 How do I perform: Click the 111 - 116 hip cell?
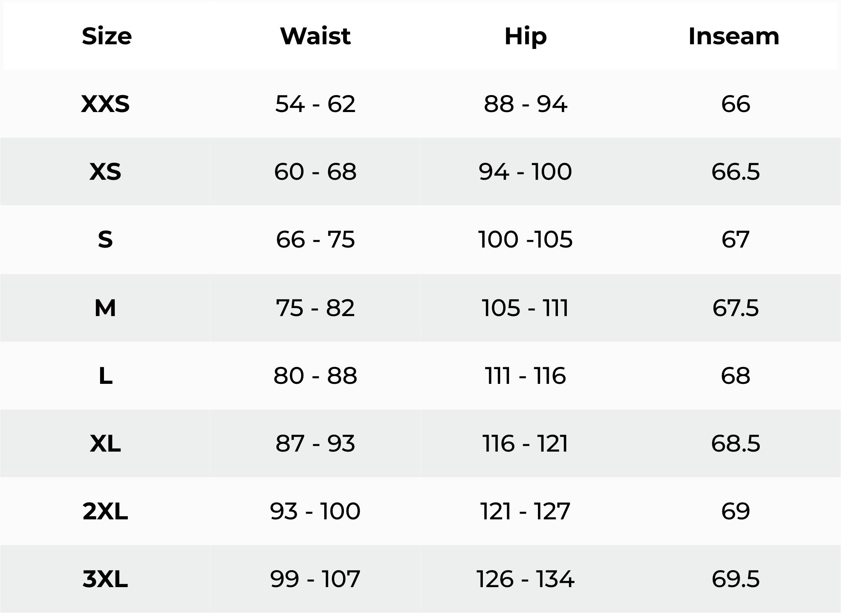coord(526,376)
